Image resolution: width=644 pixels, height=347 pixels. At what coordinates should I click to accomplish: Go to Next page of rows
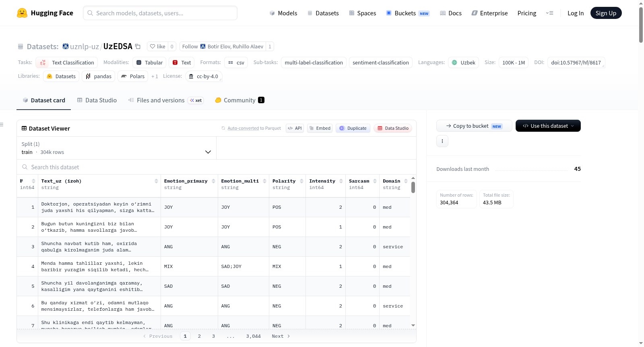(x=281, y=336)
